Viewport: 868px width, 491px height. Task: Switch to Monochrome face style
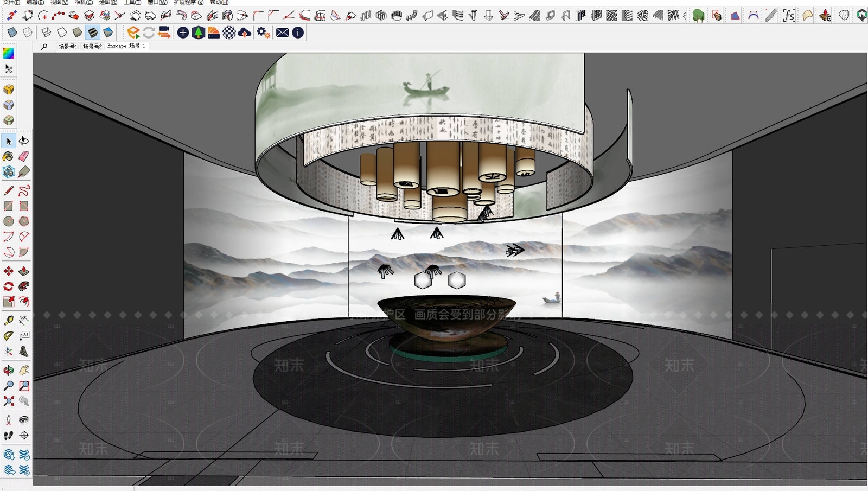tap(108, 33)
